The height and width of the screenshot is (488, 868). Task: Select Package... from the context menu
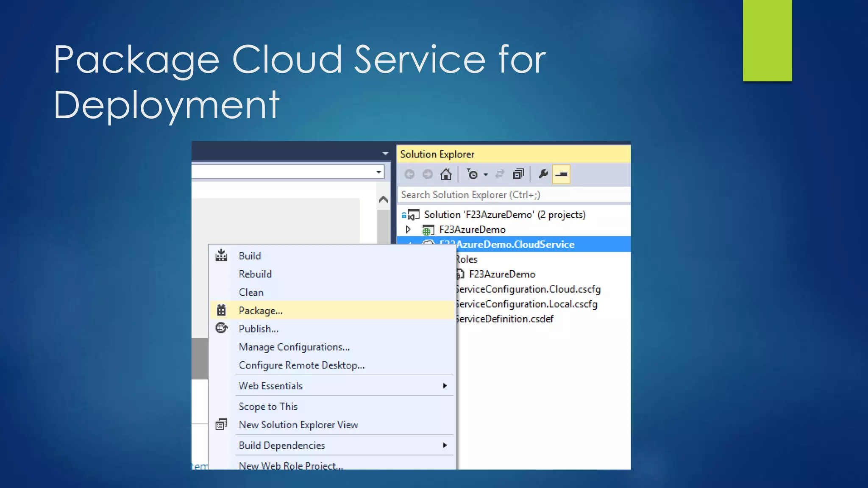[x=261, y=311]
